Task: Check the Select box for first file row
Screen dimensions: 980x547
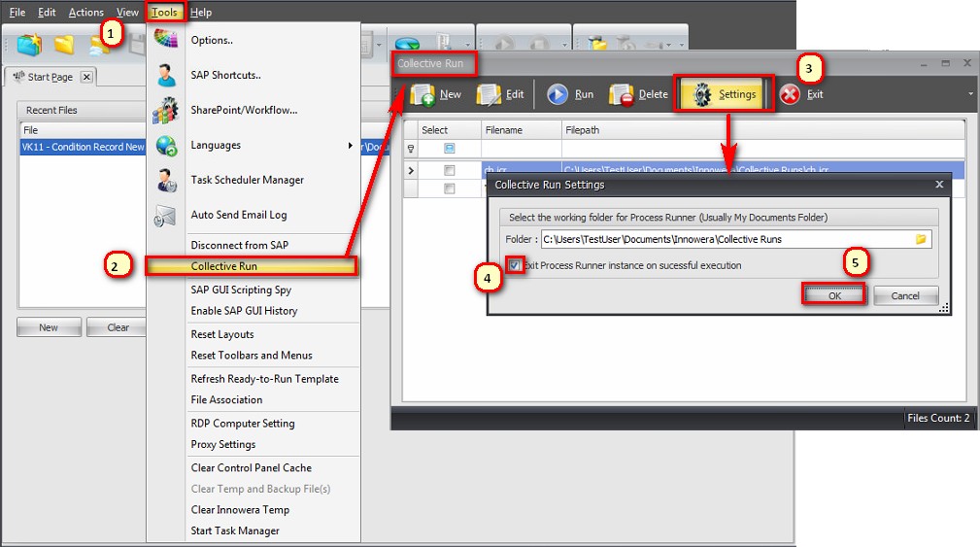Action: pos(449,171)
